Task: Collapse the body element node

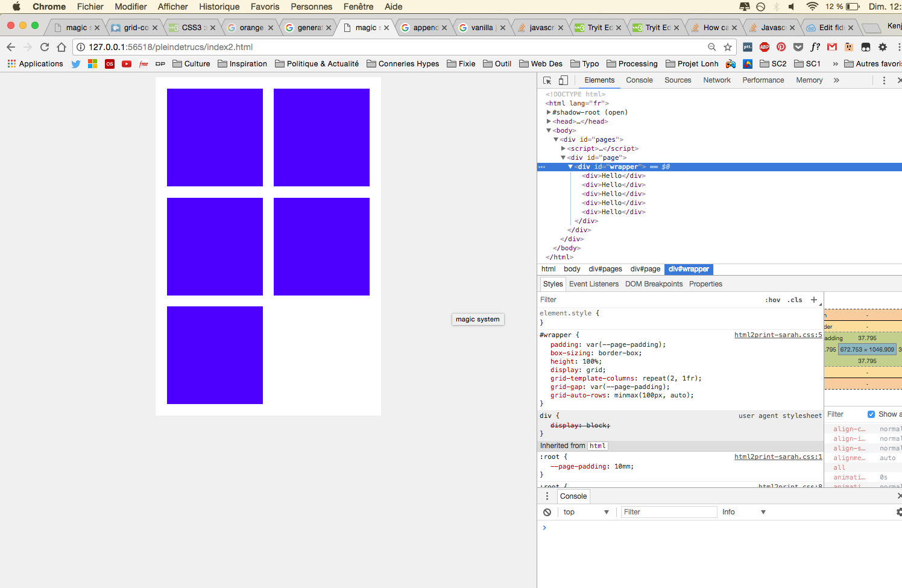Action: click(549, 130)
